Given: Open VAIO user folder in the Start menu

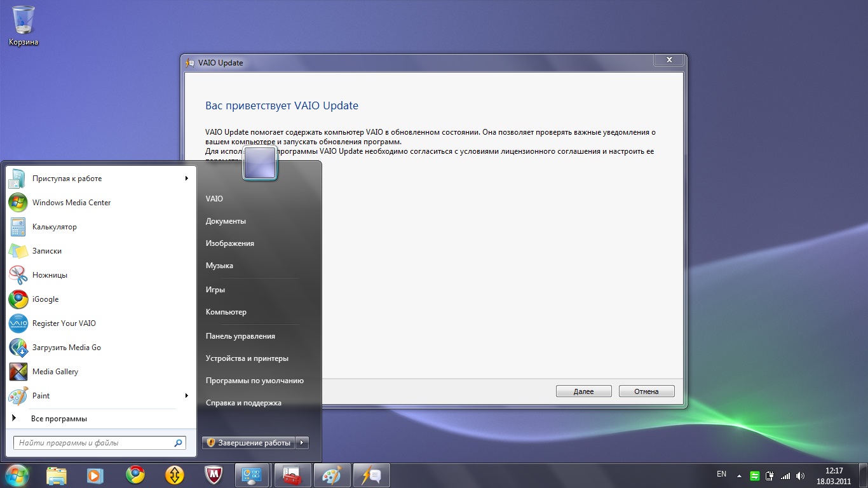Looking at the screenshot, I should pos(214,199).
